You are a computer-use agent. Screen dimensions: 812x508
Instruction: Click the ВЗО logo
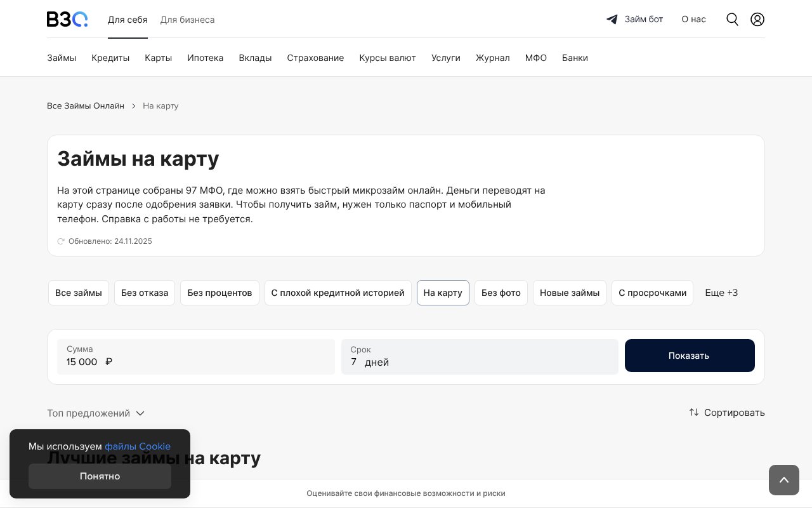point(67,19)
